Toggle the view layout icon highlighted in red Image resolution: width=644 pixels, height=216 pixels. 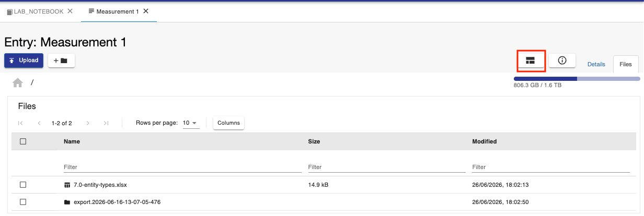coord(531,61)
